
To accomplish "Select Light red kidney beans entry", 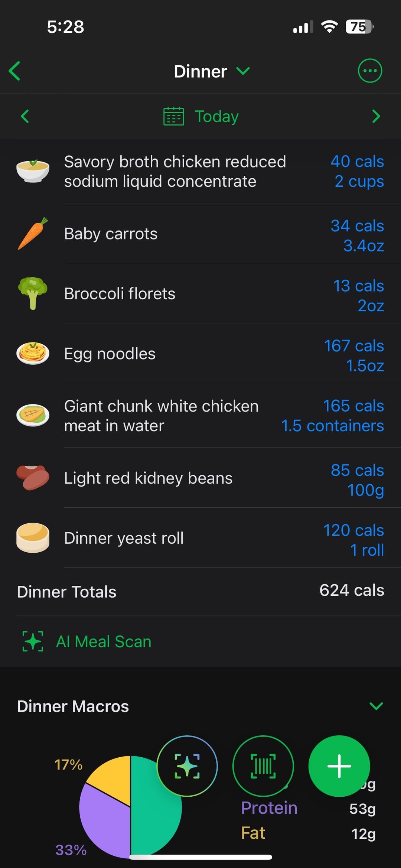I will click(x=148, y=478).
